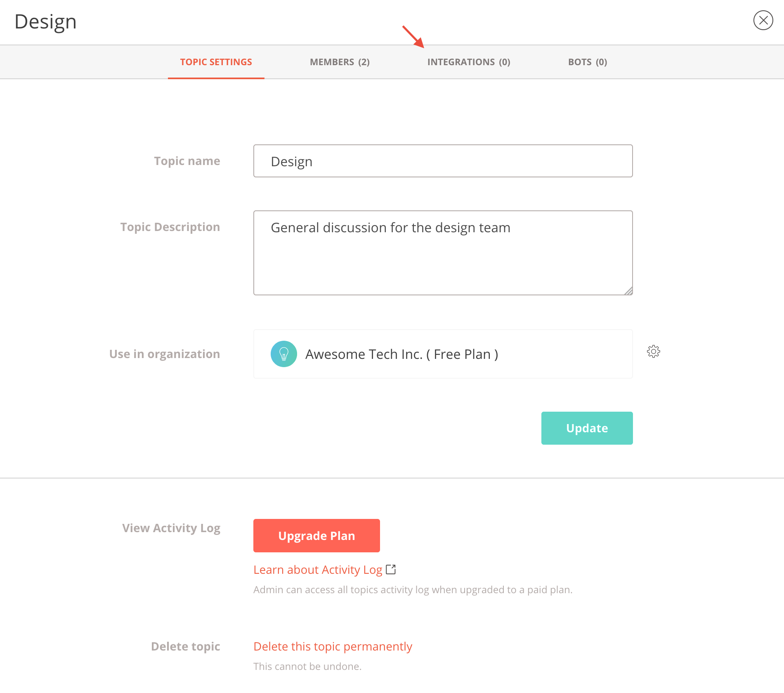Click the 'Topic name' label
Screen dimensions: 784x693
[x=187, y=161]
